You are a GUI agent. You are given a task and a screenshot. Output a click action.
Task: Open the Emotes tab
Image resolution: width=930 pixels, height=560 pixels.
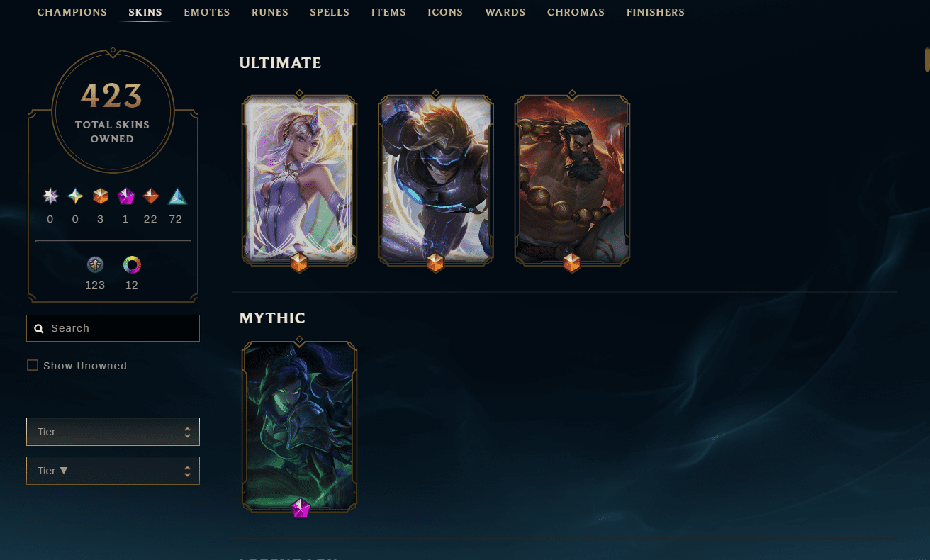point(207,12)
